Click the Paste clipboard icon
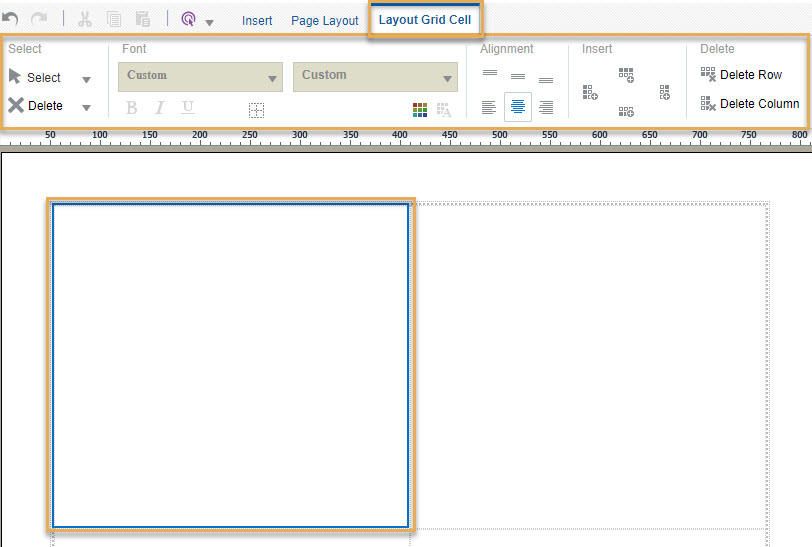 [142, 19]
